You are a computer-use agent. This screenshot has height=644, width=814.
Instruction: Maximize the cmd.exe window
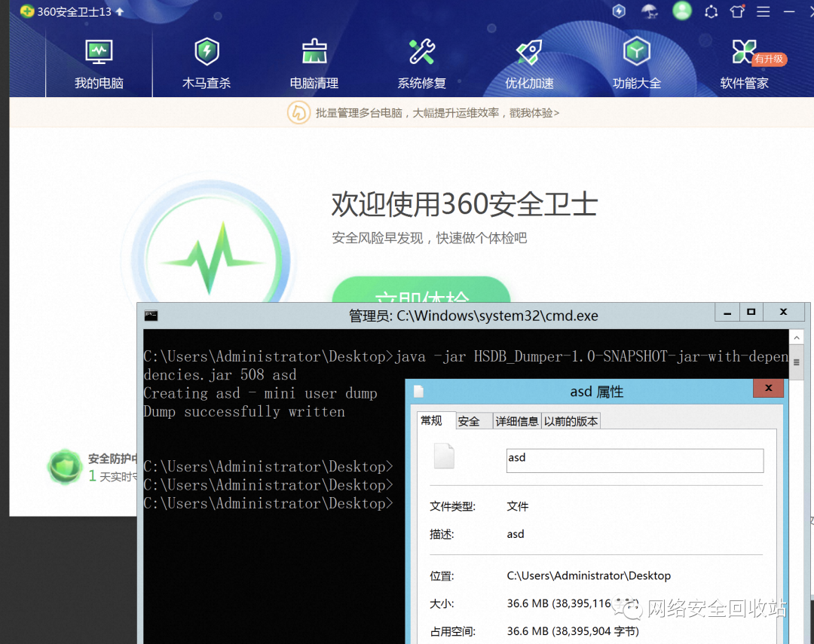(x=751, y=313)
